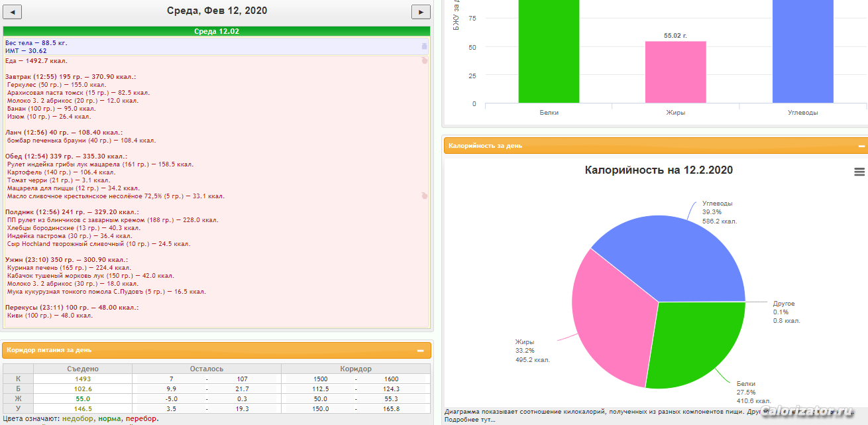Click the pink Жиры bar in chart
This screenshot has width=868, height=425.
point(675,72)
